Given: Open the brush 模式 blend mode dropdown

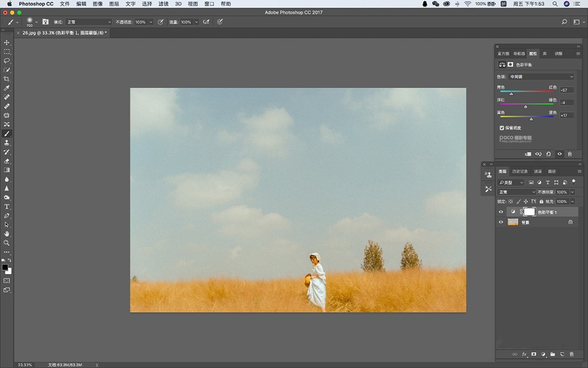Looking at the screenshot, I should point(88,22).
